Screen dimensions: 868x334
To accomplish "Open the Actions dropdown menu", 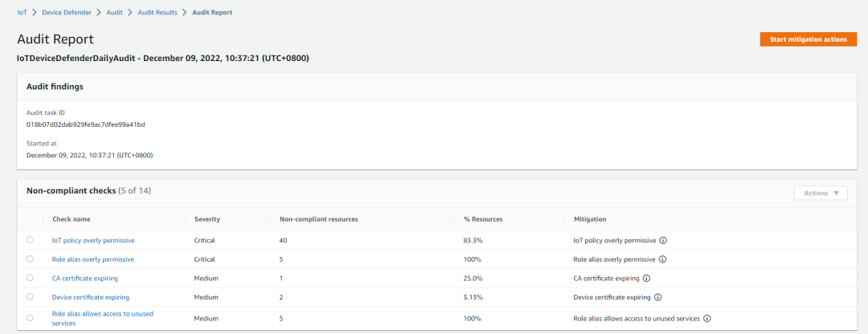I will (820, 193).
